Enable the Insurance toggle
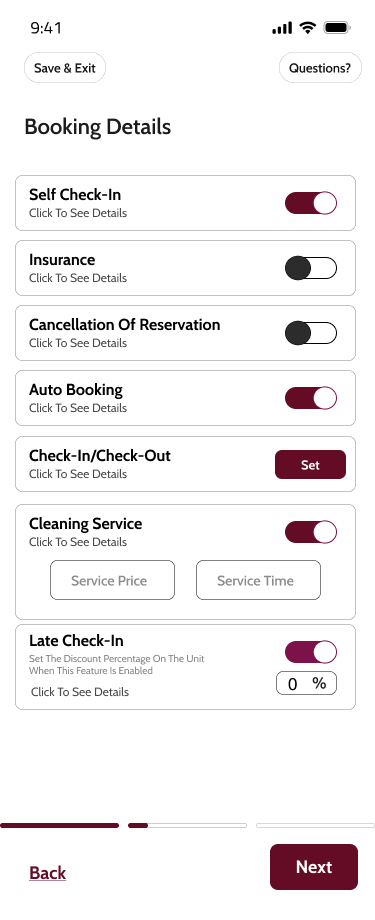 click(311, 268)
